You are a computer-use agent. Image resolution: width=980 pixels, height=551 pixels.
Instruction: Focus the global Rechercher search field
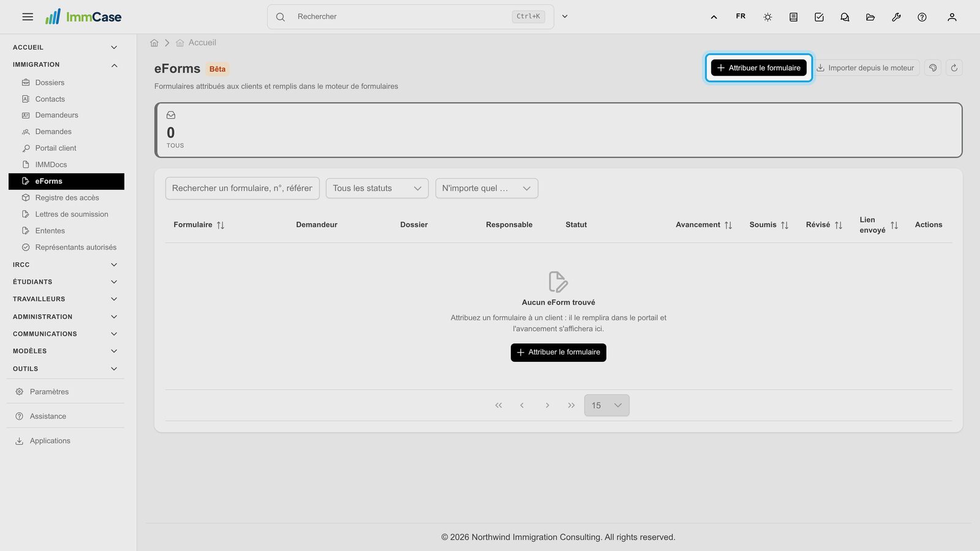point(410,17)
